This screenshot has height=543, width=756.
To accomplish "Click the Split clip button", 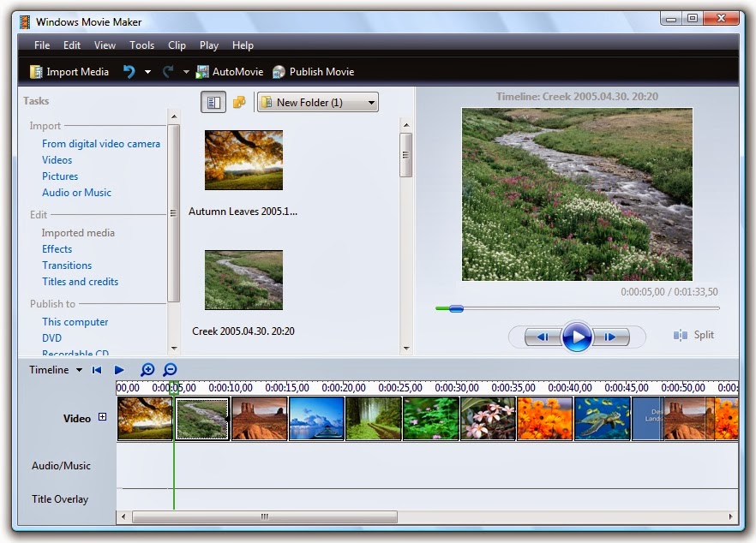I will [693, 335].
